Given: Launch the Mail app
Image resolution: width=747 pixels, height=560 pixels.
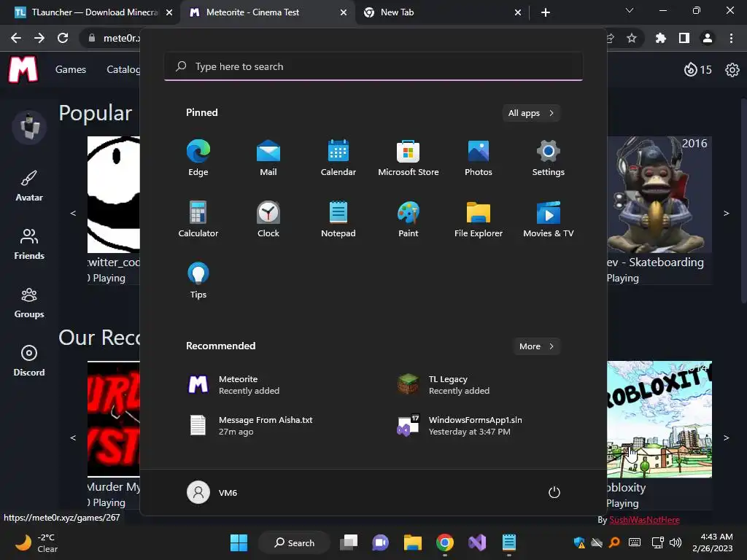Looking at the screenshot, I should click(x=268, y=158).
